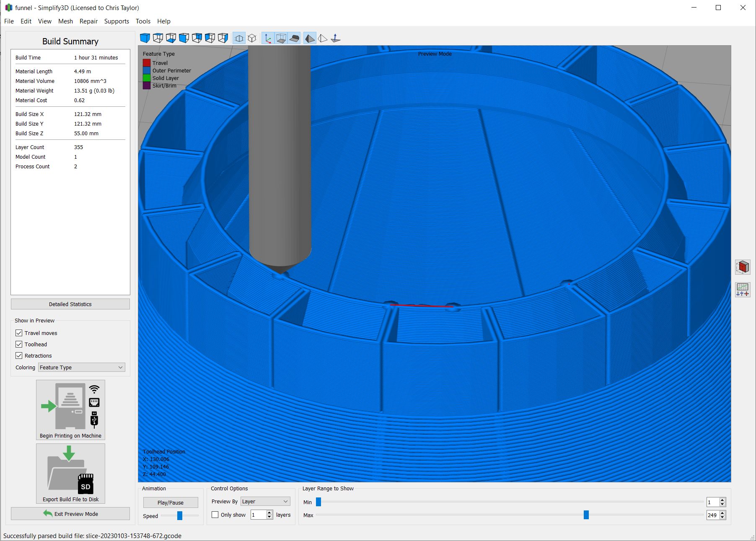Open the machine control panel icon
Image resolution: width=756 pixels, height=541 pixels.
click(743, 289)
